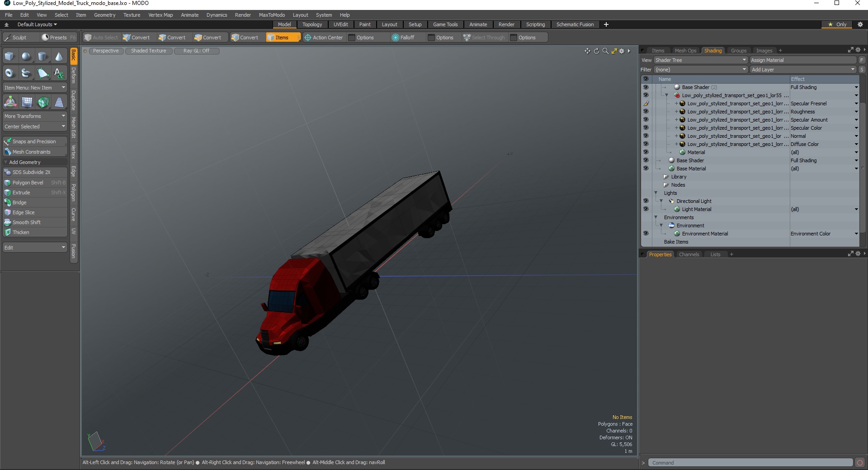Open the Vertex Map menu
The width and height of the screenshot is (868, 470).
(x=160, y=15)
